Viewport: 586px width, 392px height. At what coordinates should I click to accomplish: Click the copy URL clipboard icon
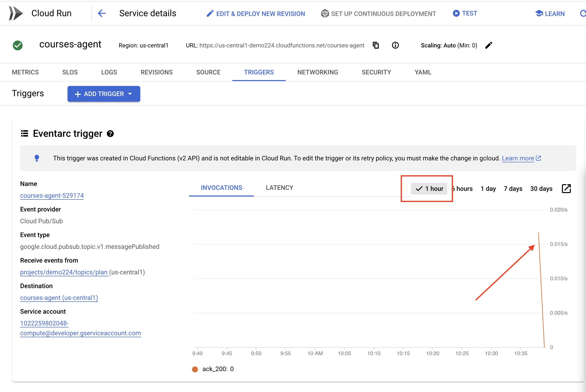(376, 45)
